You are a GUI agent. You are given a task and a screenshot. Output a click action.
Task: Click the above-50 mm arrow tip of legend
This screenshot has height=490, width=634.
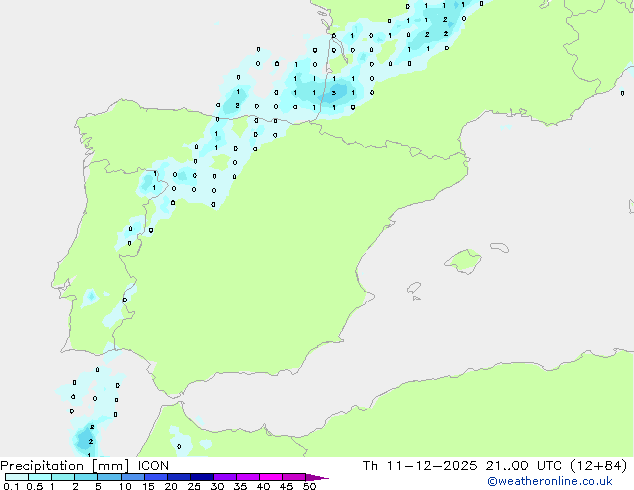click(317, 477)
